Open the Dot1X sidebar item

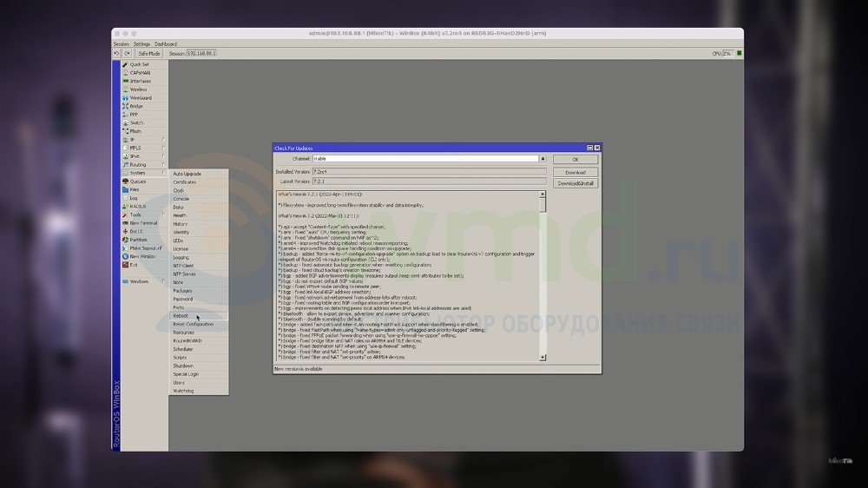[144, 232]
